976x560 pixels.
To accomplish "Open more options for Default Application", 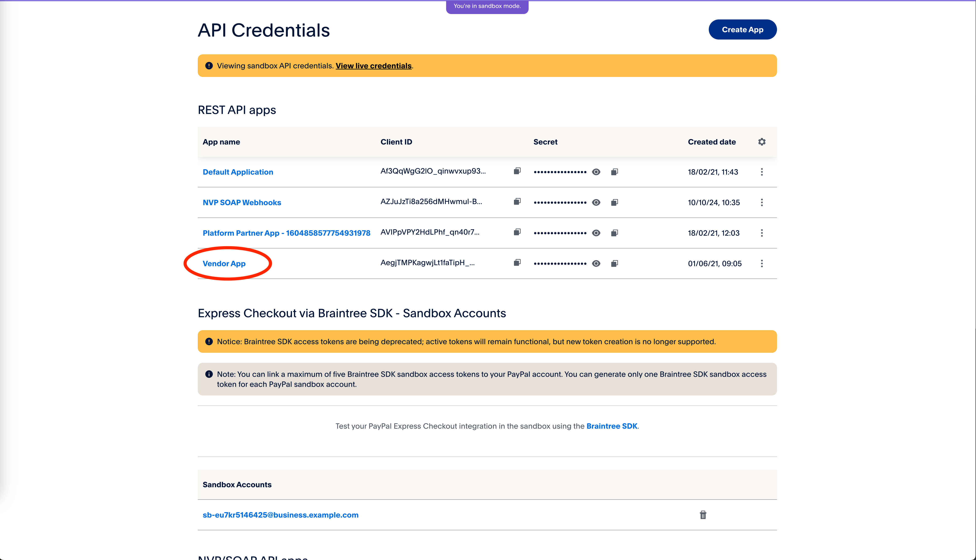I will [x=762, y=172].
